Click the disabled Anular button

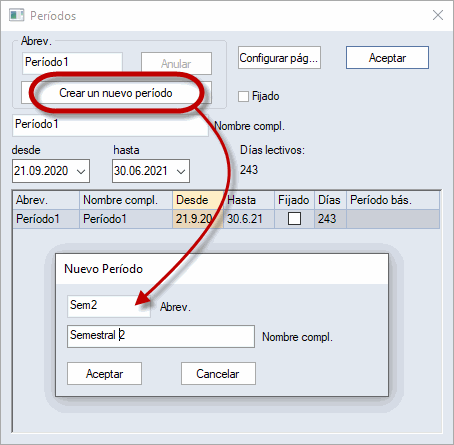click(x=176, y=63)
